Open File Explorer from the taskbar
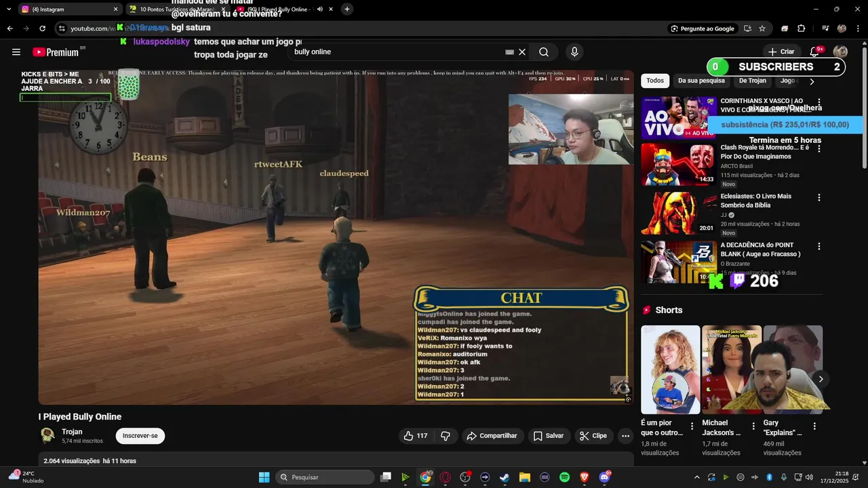This screenshot has height=488, width=868. (x=524, y=477)
